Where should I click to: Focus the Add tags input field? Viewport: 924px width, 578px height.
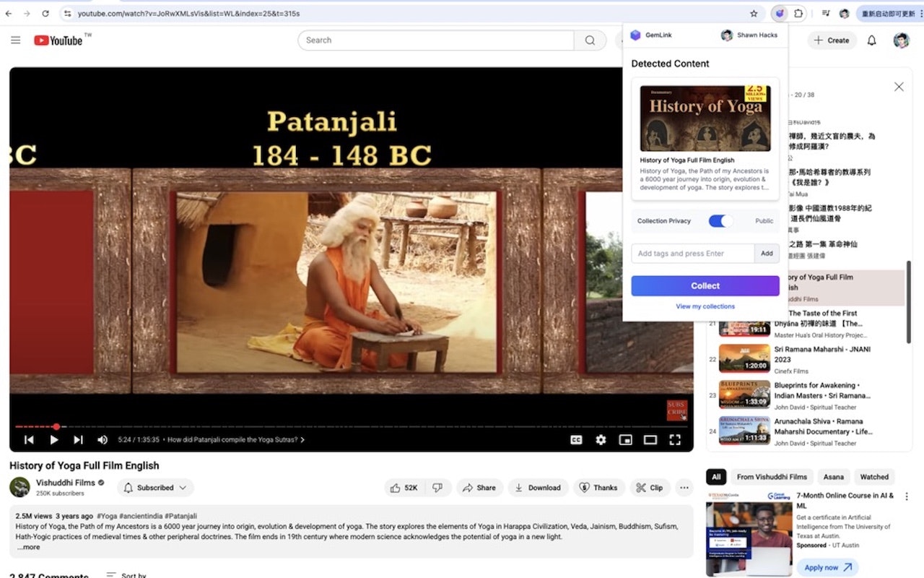[693, 254]
